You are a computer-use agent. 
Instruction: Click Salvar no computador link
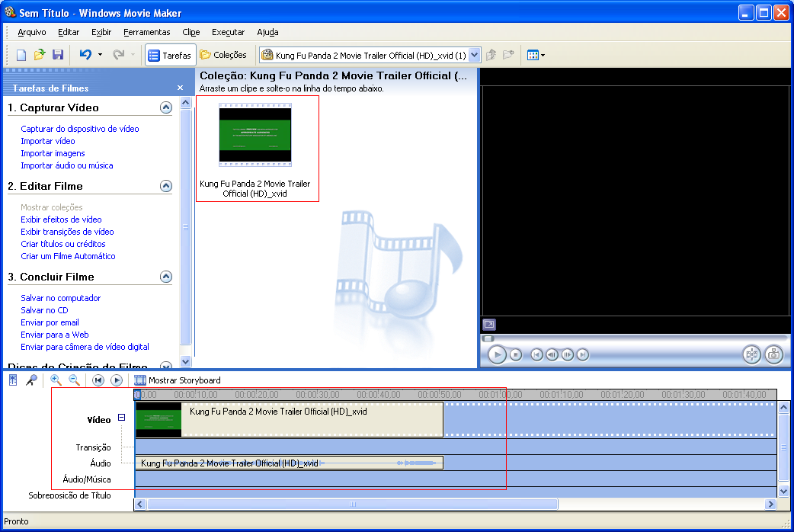pos(61,298)
